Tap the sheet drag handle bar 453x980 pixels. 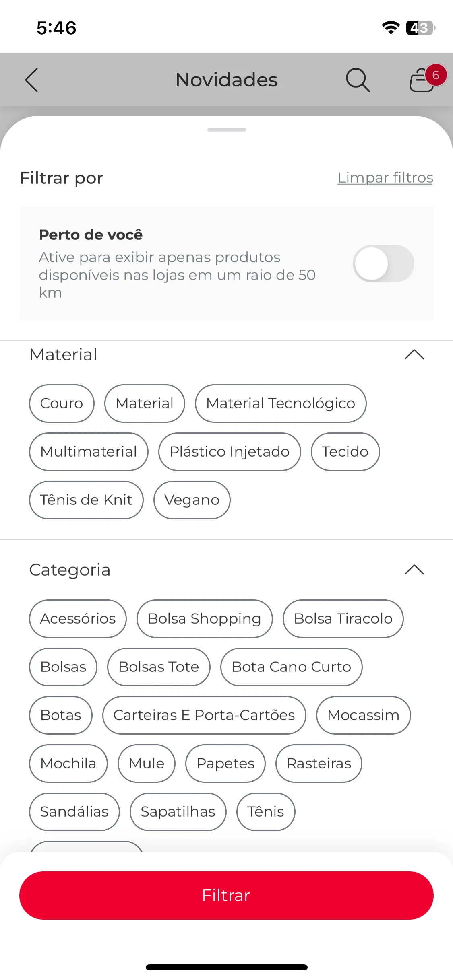227,130
